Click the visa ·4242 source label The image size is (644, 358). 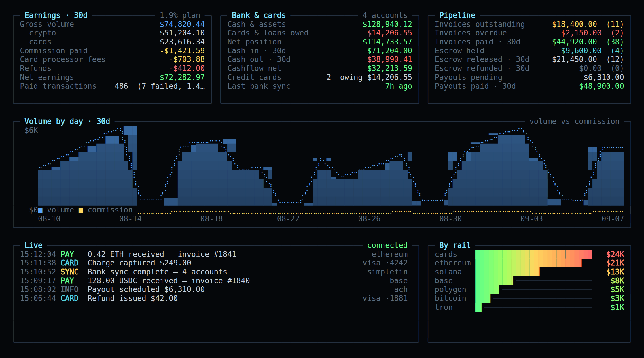[x=385, y=263]
